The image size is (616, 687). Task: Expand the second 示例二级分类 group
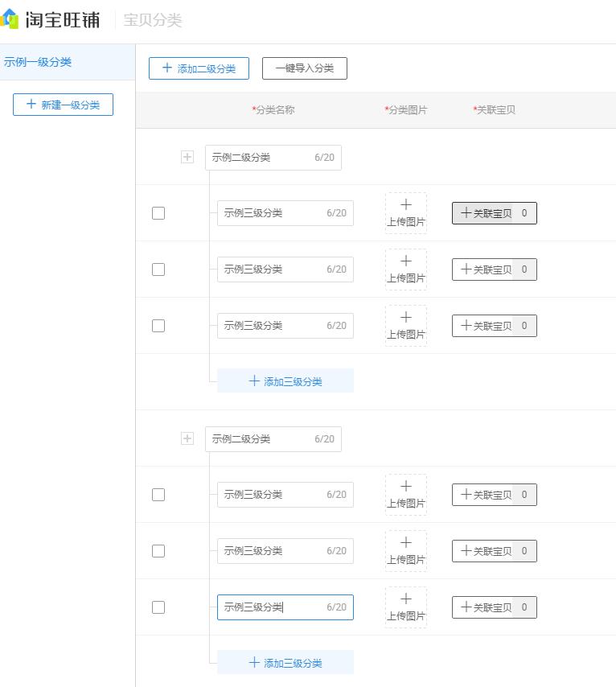(x=187, y=439)
